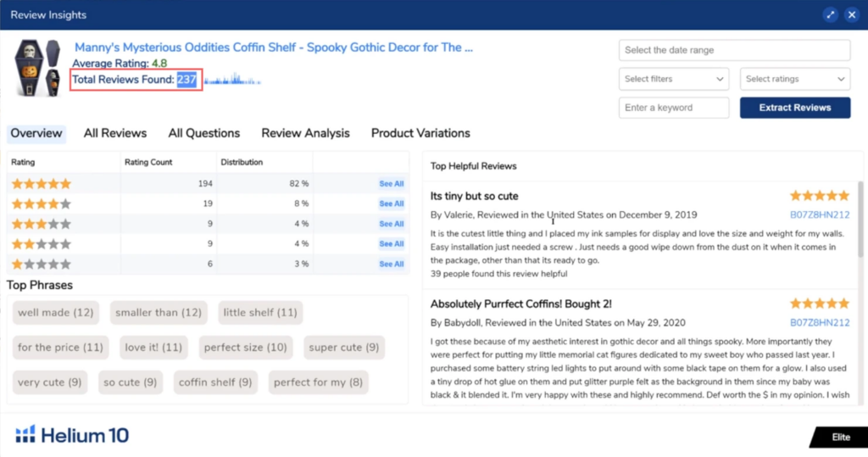Viewport: 868px width, 457px height.
Task: Click See All for 5-star ratings
Action: pos(391,184)
